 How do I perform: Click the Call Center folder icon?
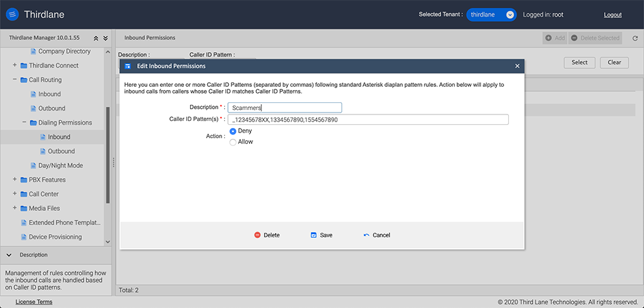point(24,194)
